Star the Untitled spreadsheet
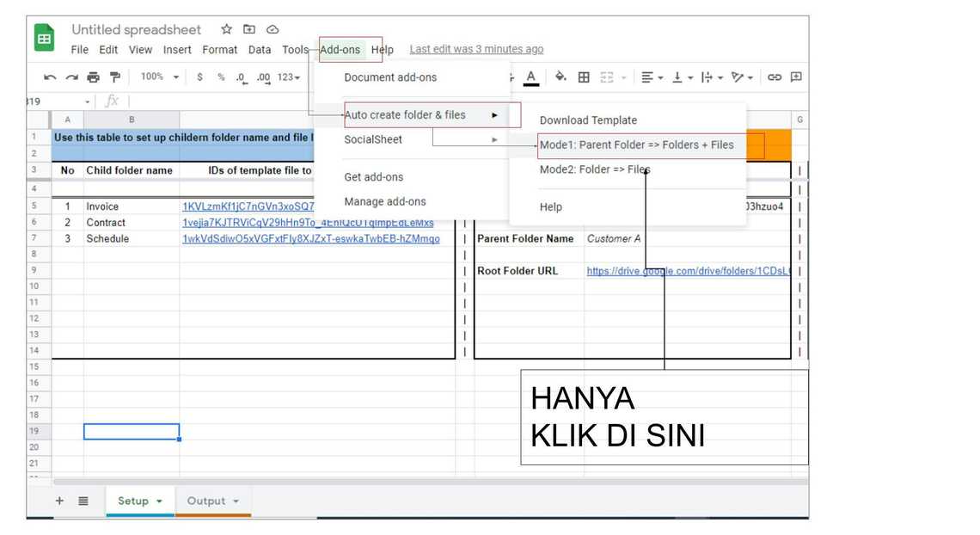Viewport: 980px width, 535px height. tap(226, 30)
